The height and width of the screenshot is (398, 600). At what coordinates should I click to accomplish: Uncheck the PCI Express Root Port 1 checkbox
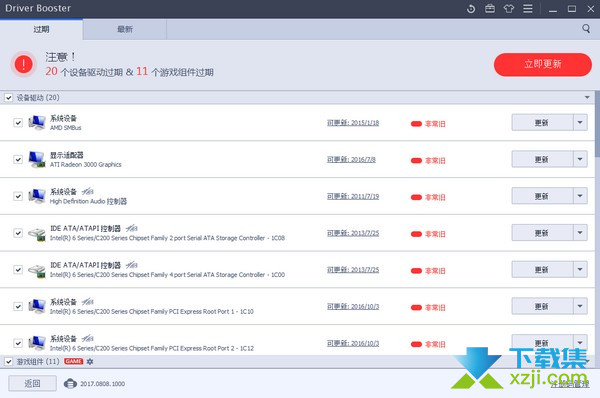(x=18, y=306)
